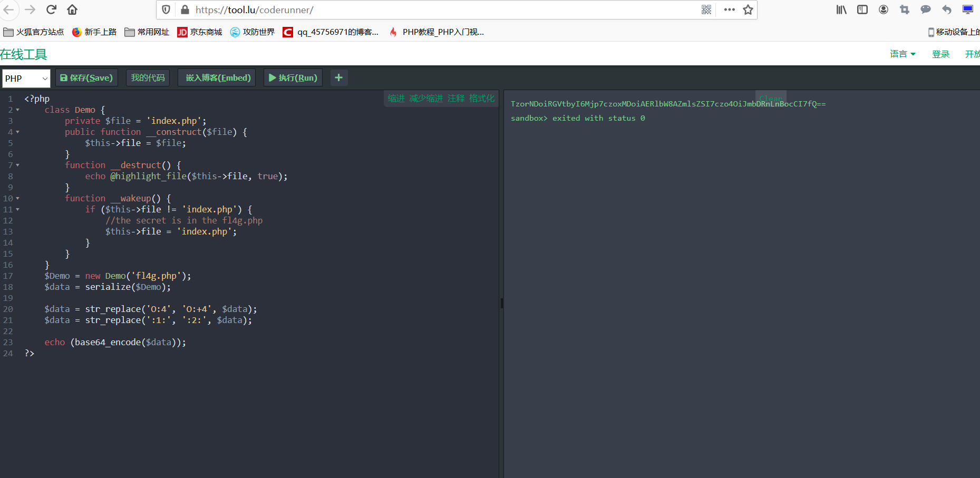Image resolution: width=980 pixels, height=478 pixels.
Task: Open the Firefox account icon
Action: 884,9
